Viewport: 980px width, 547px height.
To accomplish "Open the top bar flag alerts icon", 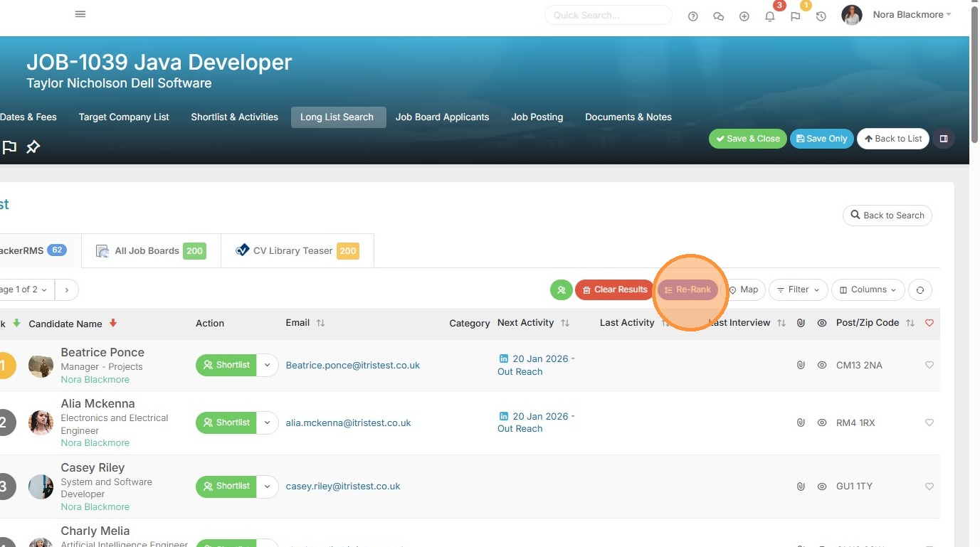I will click(x=796, y=16).
